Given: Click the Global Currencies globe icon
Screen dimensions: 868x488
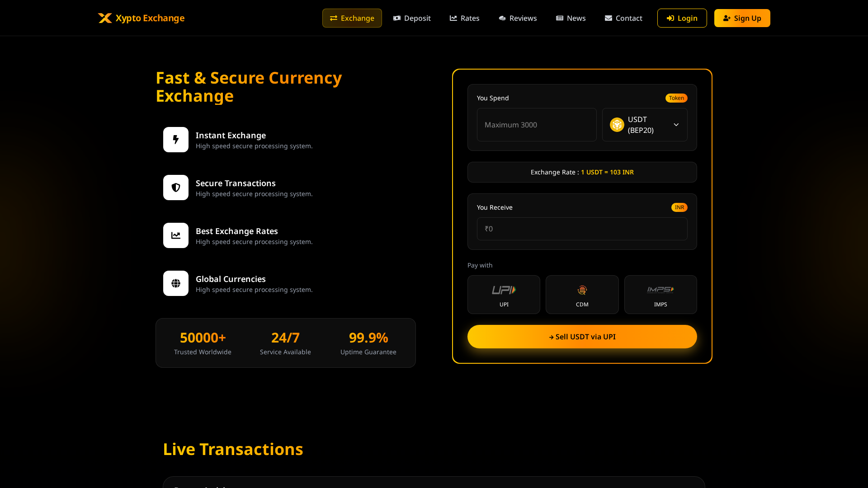Looking at the screenshot, I should pos(175,283).
